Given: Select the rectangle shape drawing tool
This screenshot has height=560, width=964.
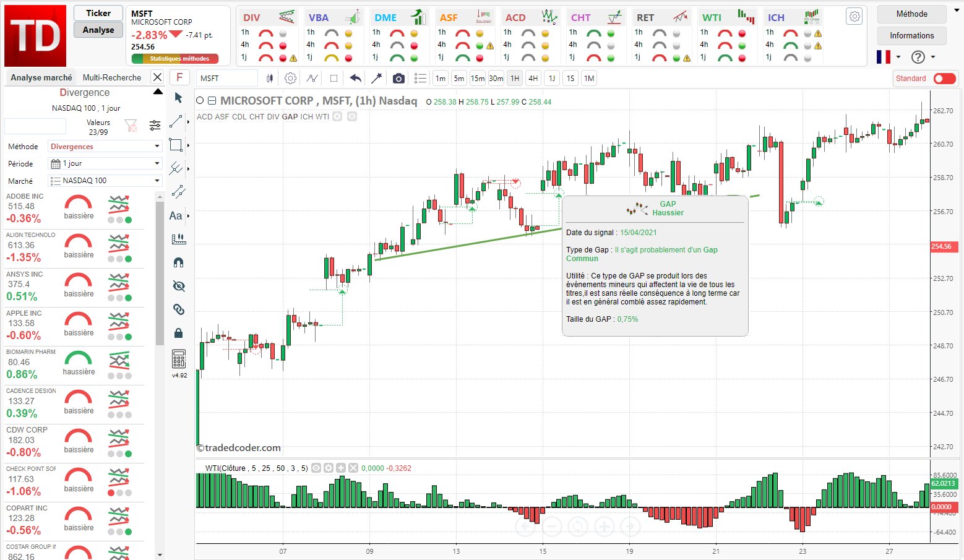Looking at the screenshot, I should 176,145.
